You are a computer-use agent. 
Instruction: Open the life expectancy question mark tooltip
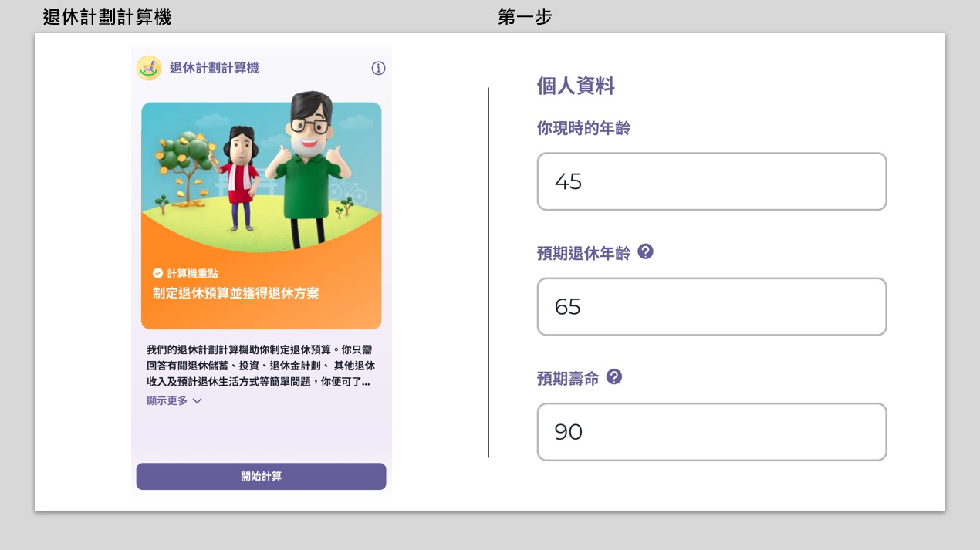tap(613, 377)
